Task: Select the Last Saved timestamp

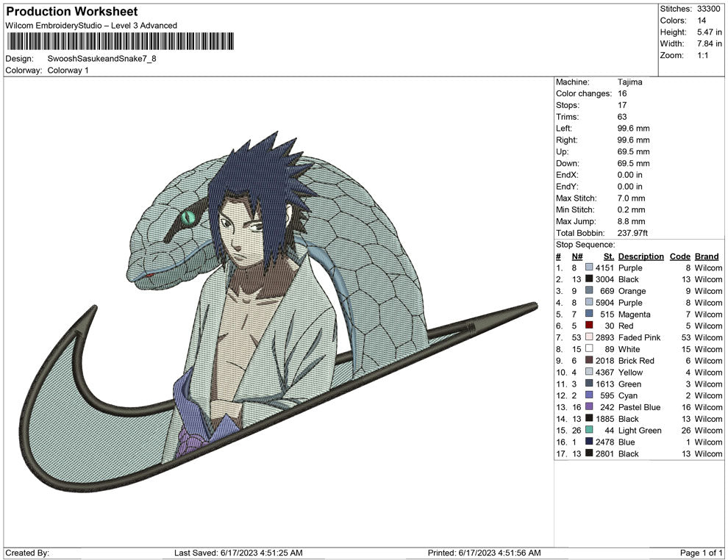Action: [239, 553]
